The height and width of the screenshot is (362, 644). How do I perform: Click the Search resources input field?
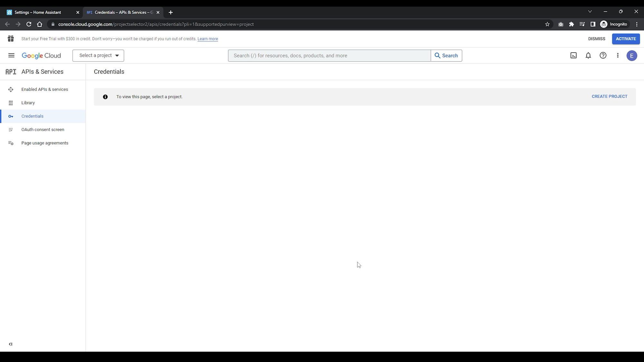point(330,55)
